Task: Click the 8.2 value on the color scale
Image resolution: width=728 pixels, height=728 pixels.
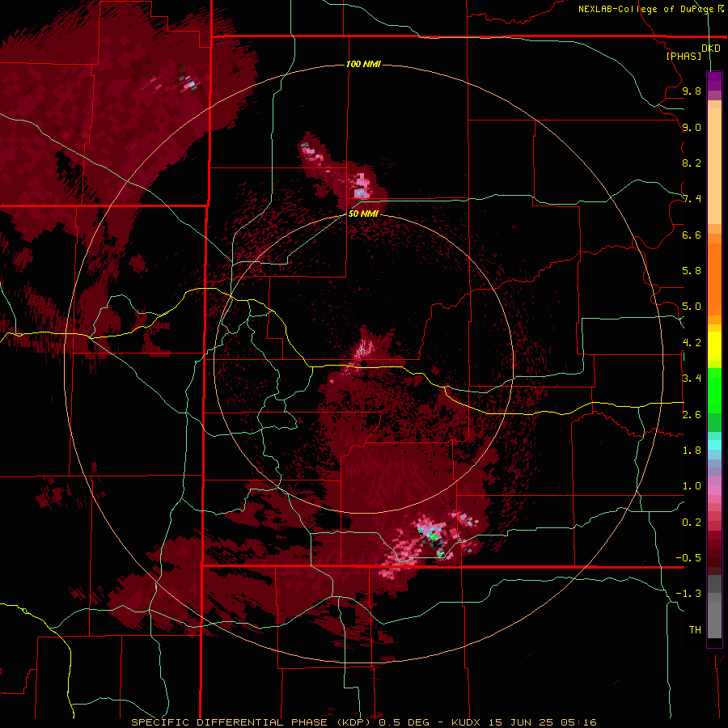Action: coord(692,163)
